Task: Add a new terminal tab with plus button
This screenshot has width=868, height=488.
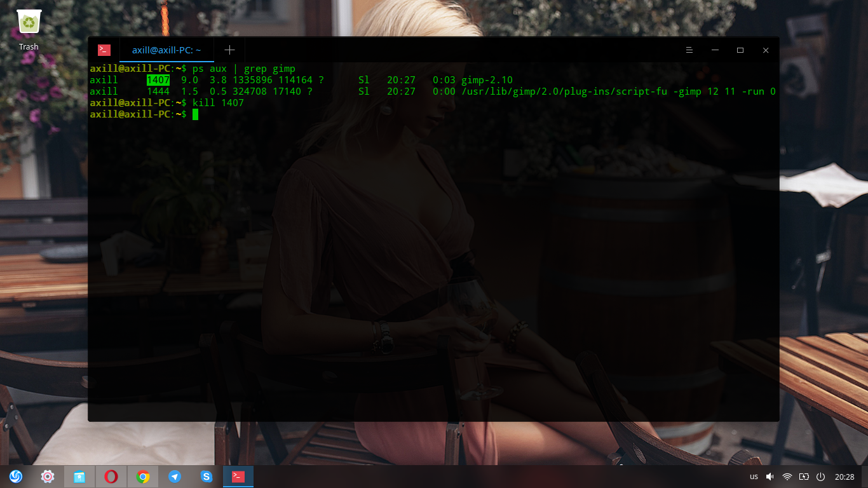Action: (x=229, y=50)
